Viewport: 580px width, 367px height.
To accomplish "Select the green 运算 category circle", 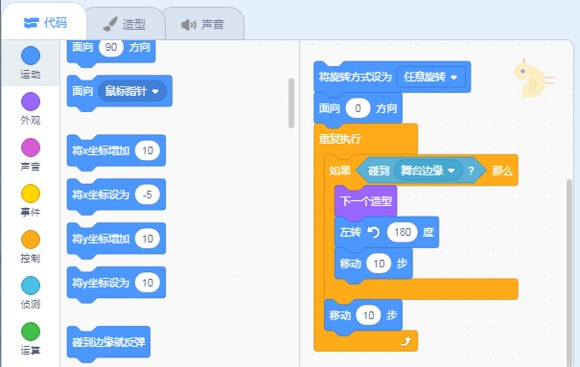I will 30,331.
